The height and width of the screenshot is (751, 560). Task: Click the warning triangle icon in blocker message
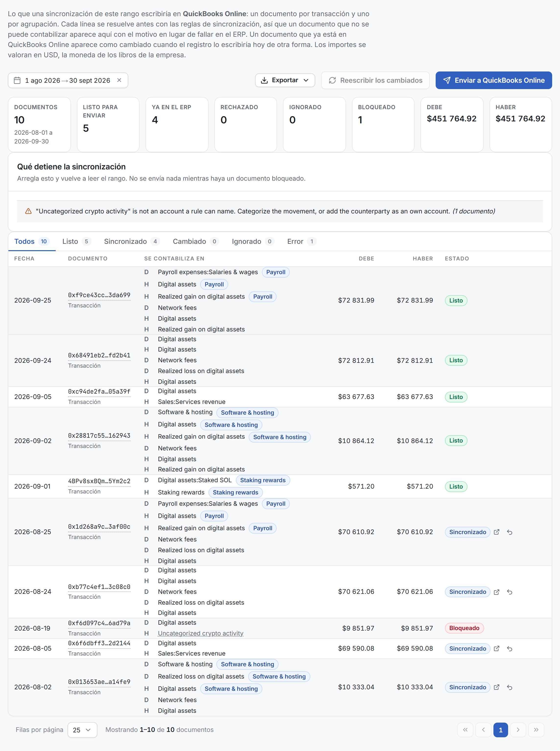(x=28, y=211)
